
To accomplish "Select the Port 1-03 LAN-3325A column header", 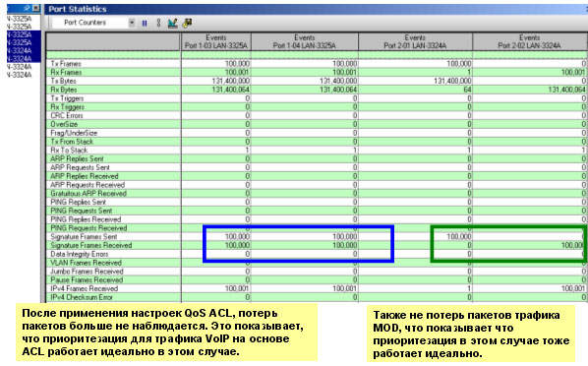I will 216,41.
